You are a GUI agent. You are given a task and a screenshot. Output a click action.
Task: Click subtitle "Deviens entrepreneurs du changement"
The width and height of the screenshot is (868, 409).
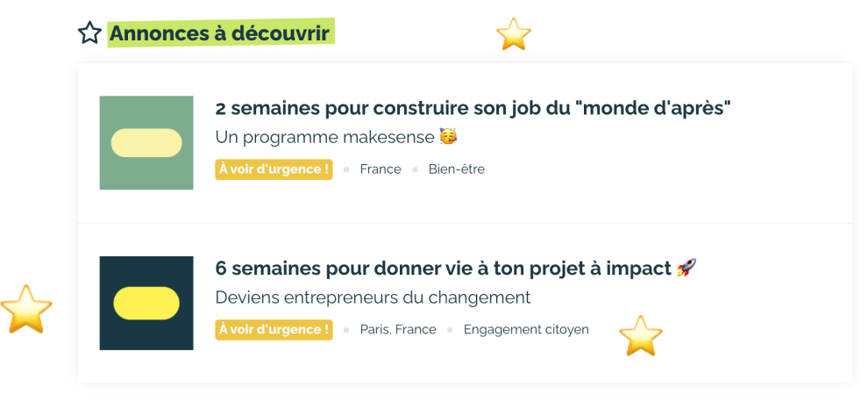click(373, 298)
